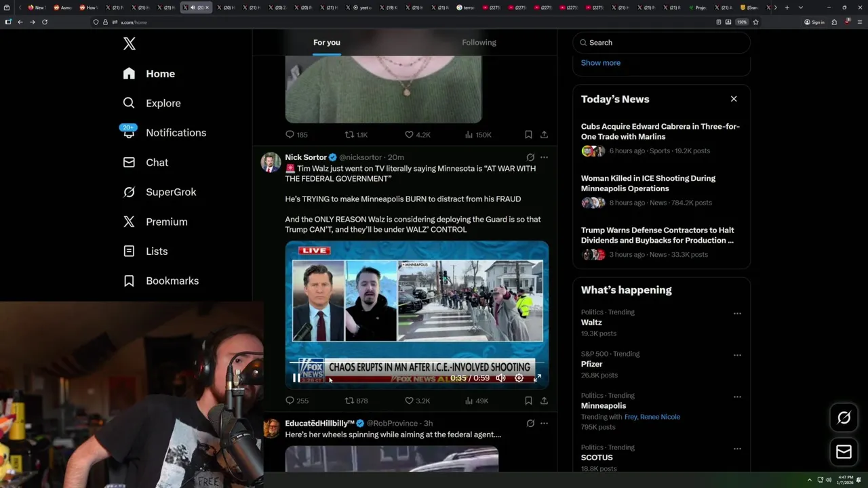Open the list all tabs dropdown

point(801,7)
